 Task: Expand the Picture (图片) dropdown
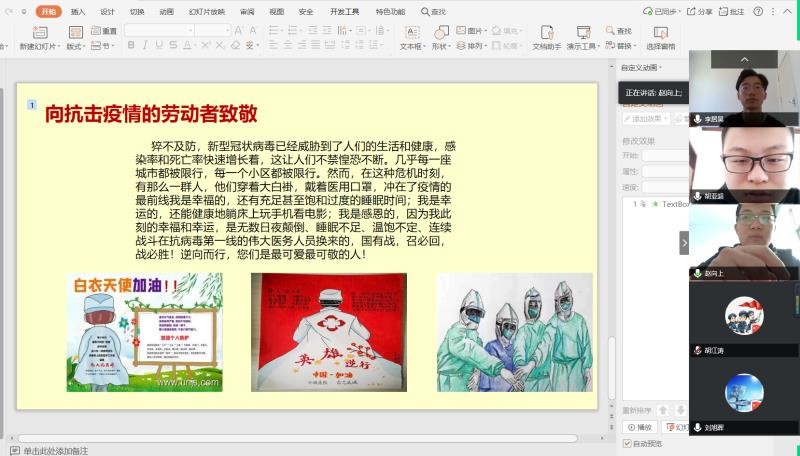pos(487,31)
